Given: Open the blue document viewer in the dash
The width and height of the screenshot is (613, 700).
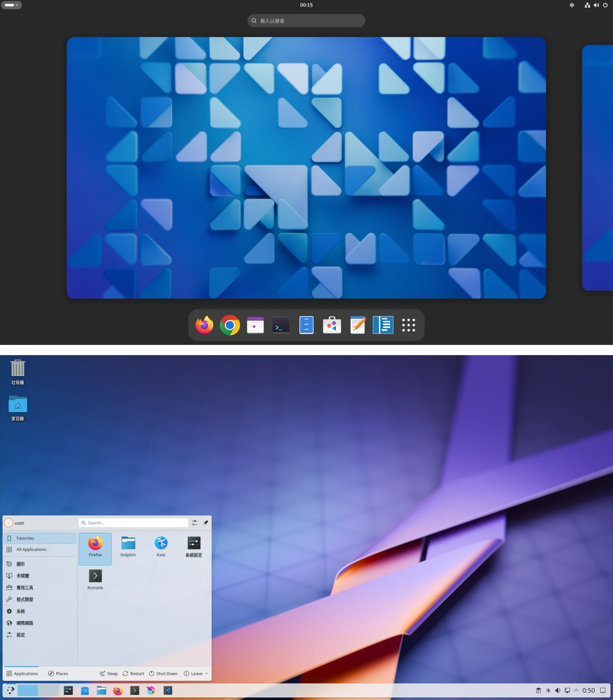Looking at the screenshot, I should [383, 325].
